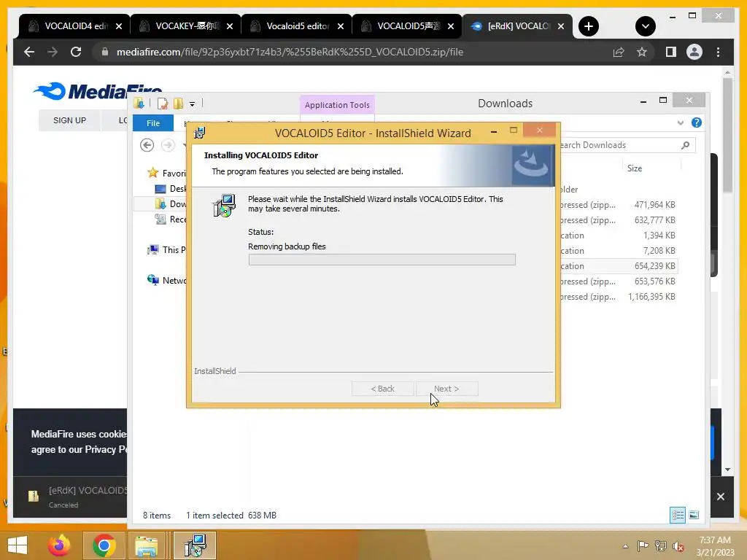Sort files by the Size column

click(x=634, y=168)
